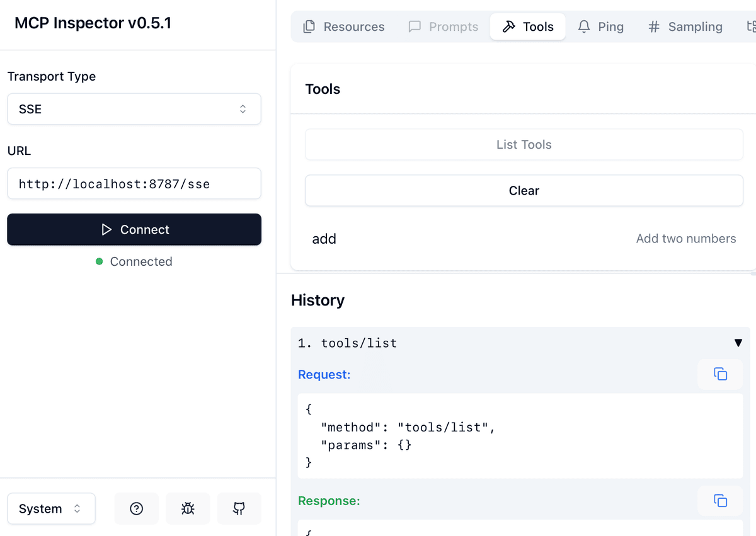Copy the tools/list response JSON
The image size is (756, 536).
click(720, 501)
